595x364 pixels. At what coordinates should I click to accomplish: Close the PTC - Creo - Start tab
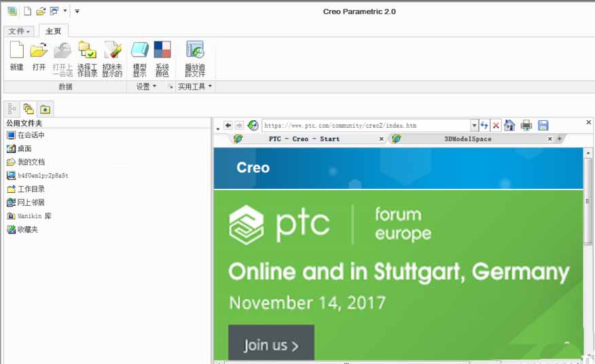coord(381,139)
